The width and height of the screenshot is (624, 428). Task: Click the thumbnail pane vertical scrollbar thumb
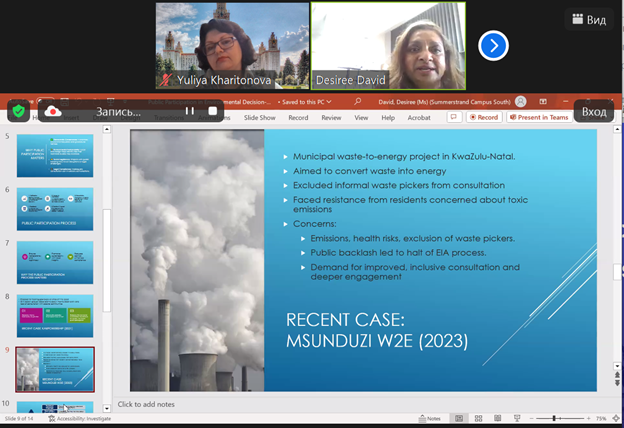[x=106, y=261]
